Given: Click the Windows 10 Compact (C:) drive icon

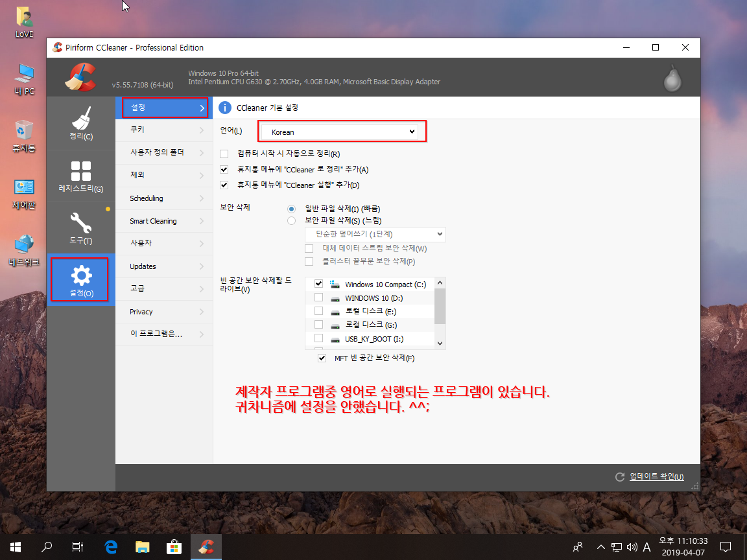Looking at the screenshot, I should point(335,285).
